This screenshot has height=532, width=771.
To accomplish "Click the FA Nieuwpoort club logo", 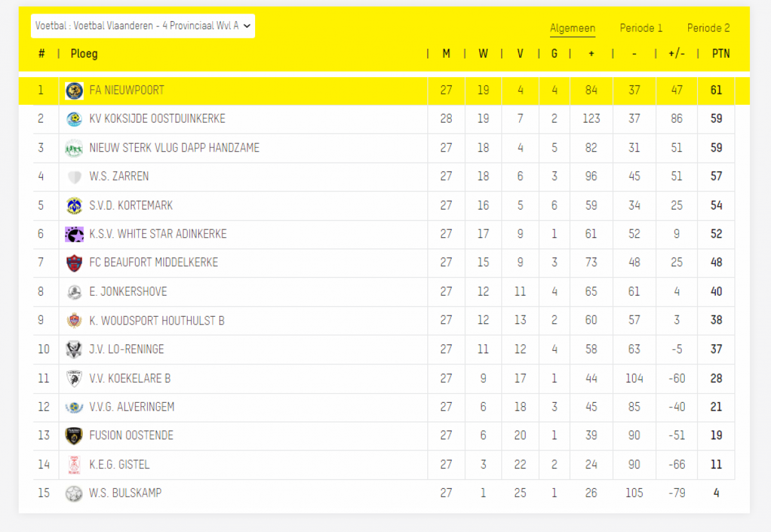I will tap(75, 91).
